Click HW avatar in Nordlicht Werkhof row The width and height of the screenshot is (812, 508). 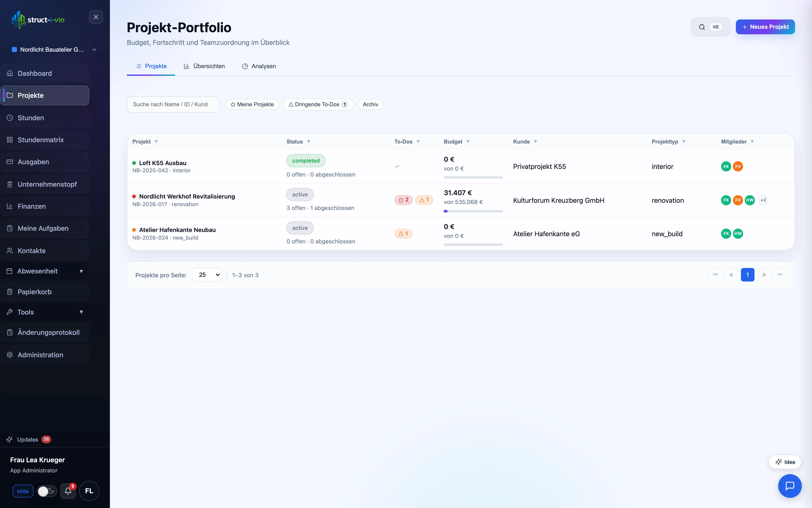[750, 200]
